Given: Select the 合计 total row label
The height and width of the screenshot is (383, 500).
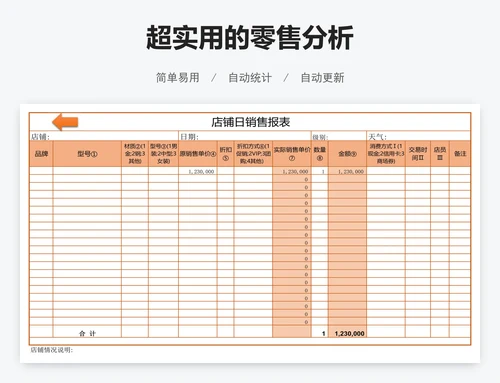Looking at the screenshot, I should tap(87, 333).
